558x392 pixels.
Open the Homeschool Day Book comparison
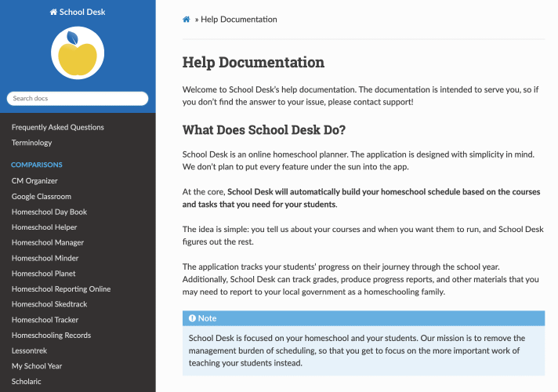49,212
